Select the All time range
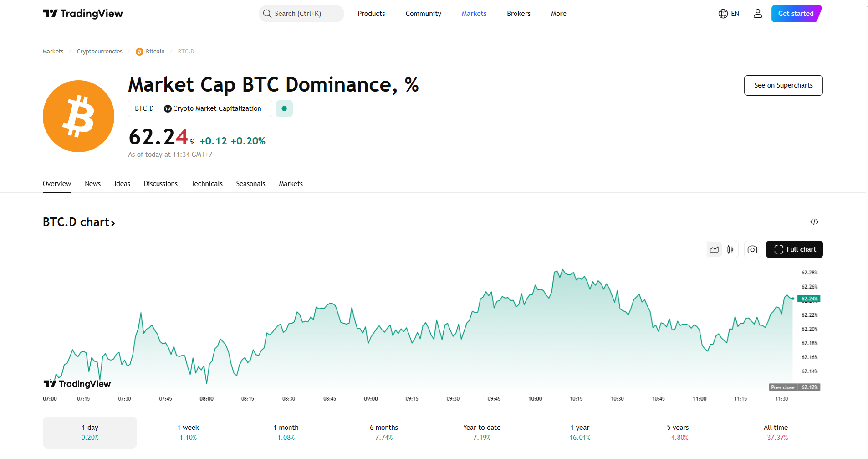Screen dimensions: 868x459 (x=776, y=432)
